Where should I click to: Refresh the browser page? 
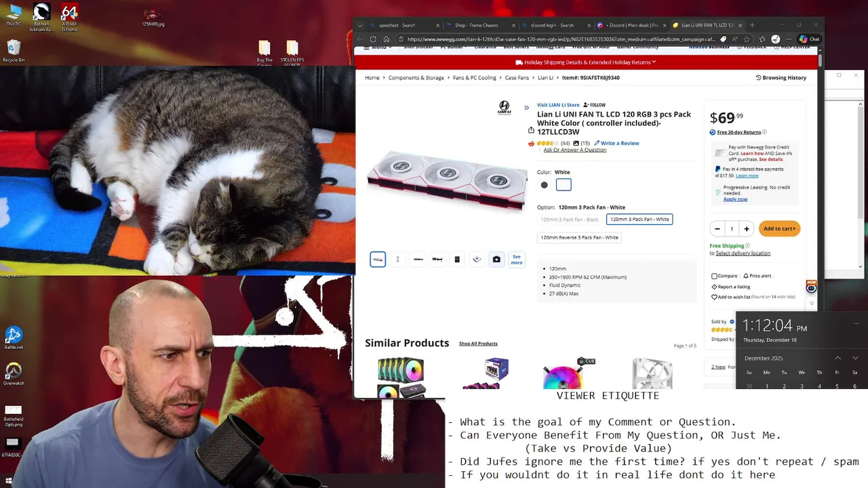tap(373, 39)
